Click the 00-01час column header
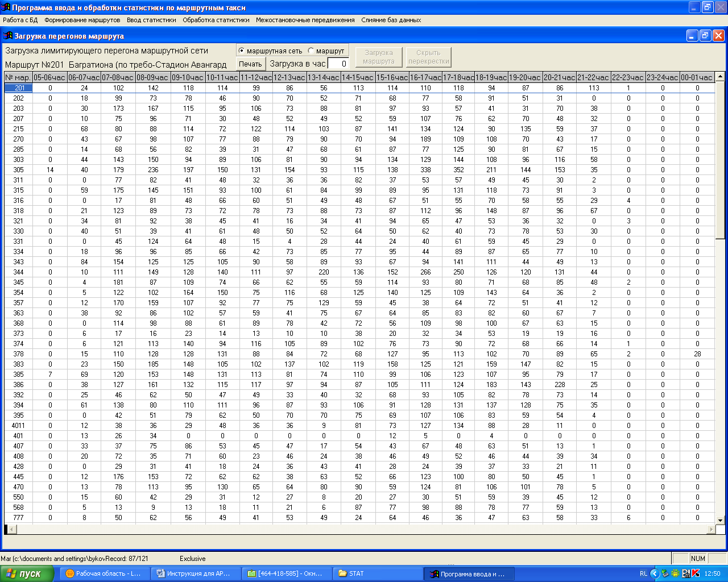Image resolution: width=728 pixels, height=582 pixels. pyautogui.click(x=697, y=77)
